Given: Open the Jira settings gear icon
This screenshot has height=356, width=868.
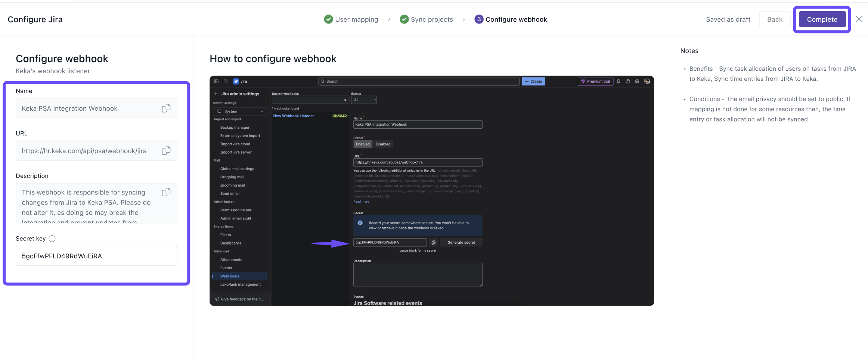Looking at the screenshot, I should pyautogui.click(x=637, y=82).
